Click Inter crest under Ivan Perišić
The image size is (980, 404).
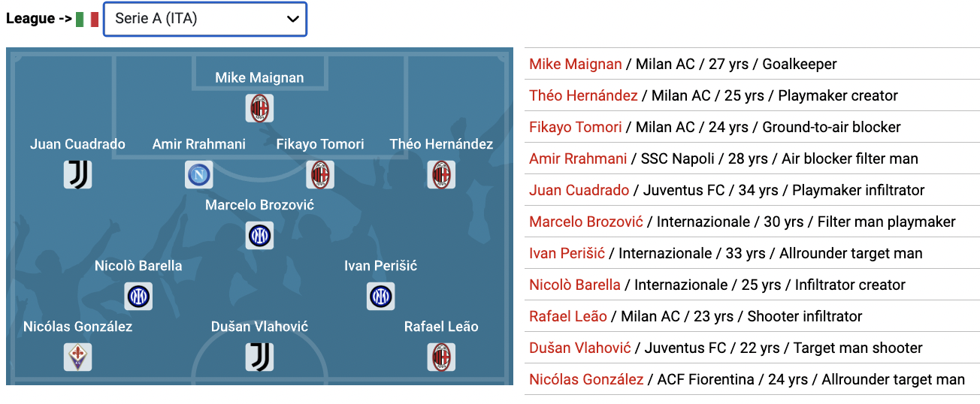381,297
